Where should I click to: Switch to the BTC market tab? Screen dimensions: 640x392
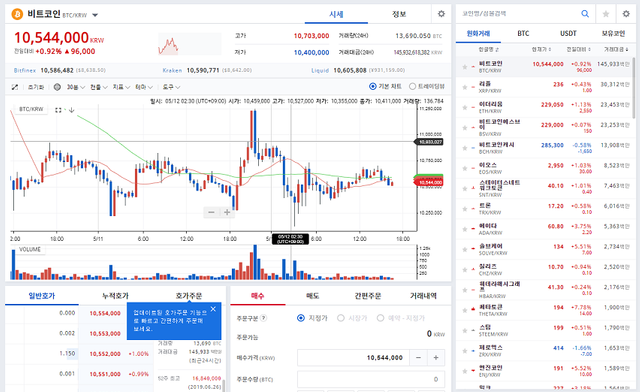523,33
